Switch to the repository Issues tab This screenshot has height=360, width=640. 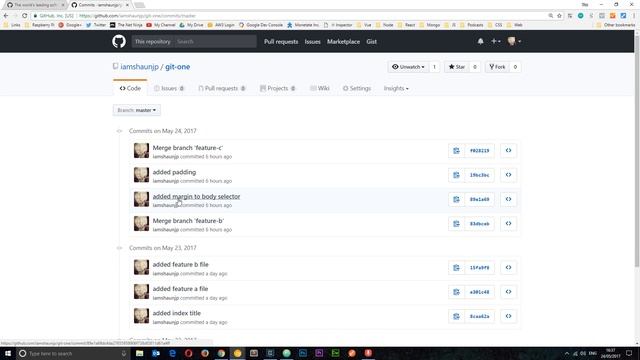169,88
